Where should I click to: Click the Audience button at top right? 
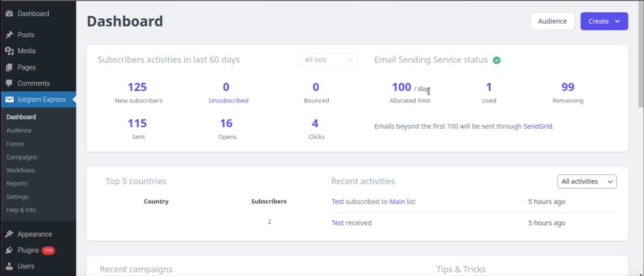coord(552,21)
